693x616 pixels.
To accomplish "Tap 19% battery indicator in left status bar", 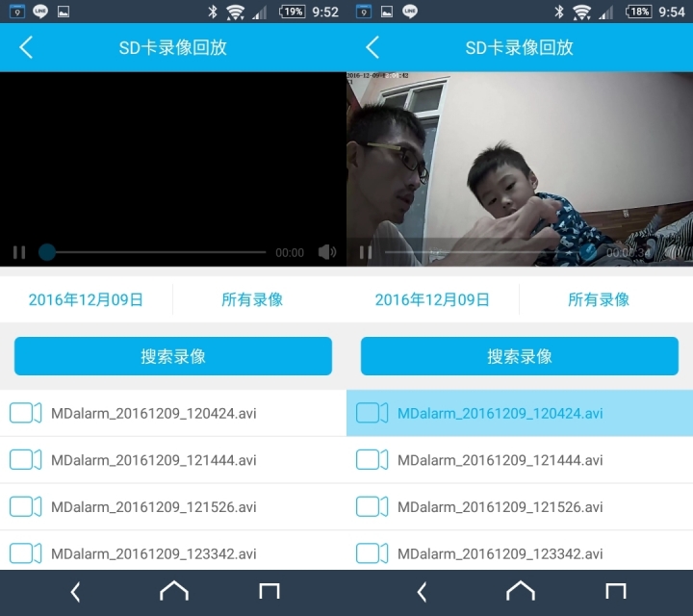I will (x=293, y=12).
